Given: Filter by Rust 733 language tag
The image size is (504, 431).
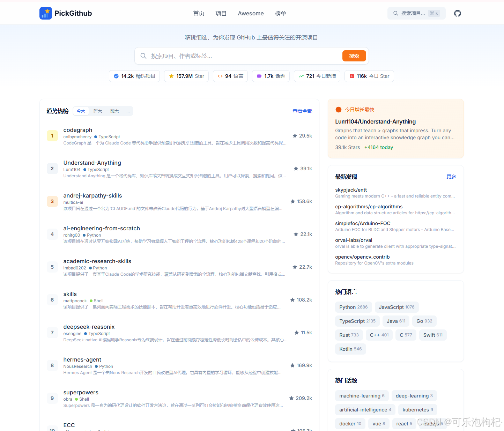Looking at the screenshot, I should click(349, 335).
